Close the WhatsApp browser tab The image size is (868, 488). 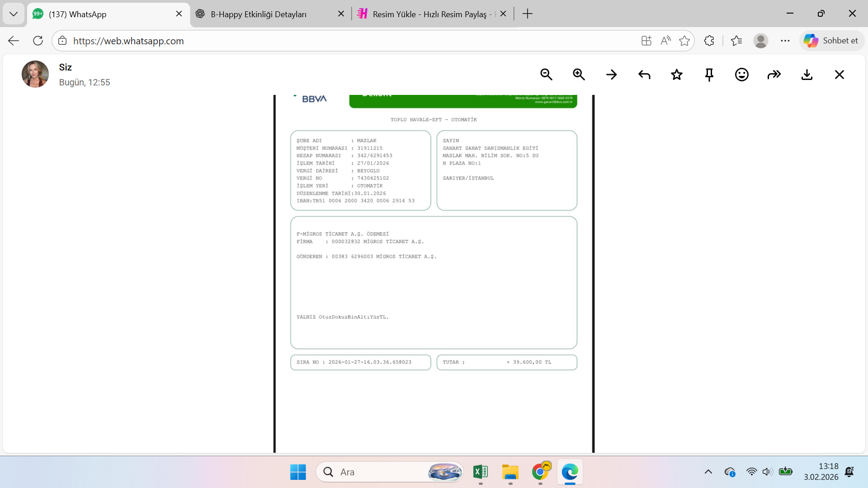[x=179, y=14]
